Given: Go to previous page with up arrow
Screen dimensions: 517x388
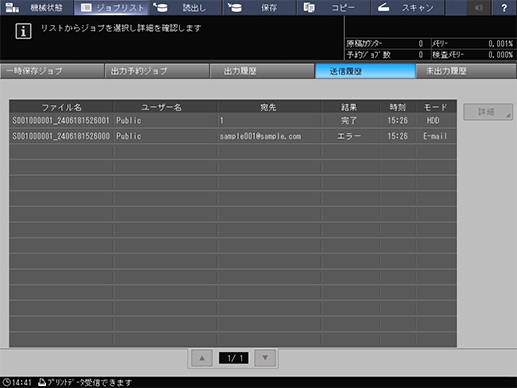Looking at the screenshot, I should (x=202, y=358).
